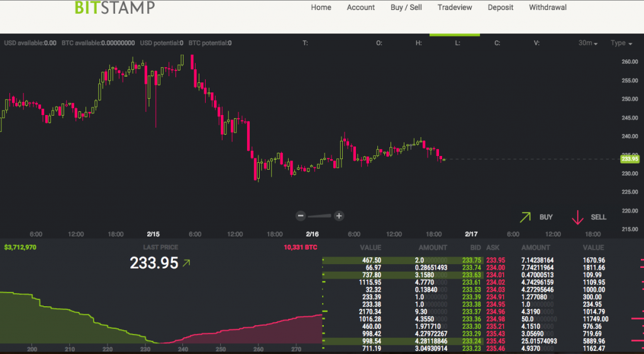
Task: Click ask value 11749.00
Action: pyautogui.click(x=596, y=319)
